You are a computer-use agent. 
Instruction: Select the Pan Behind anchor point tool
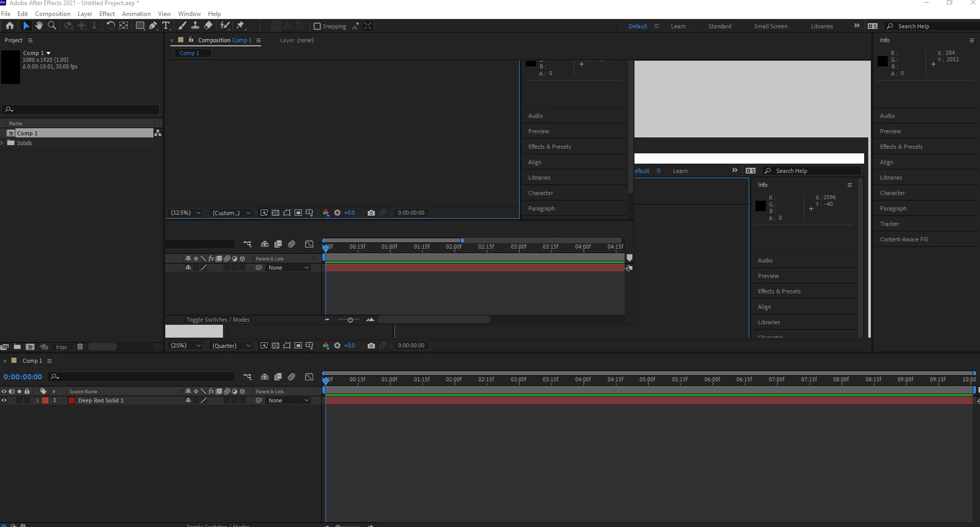coord(124,25)
